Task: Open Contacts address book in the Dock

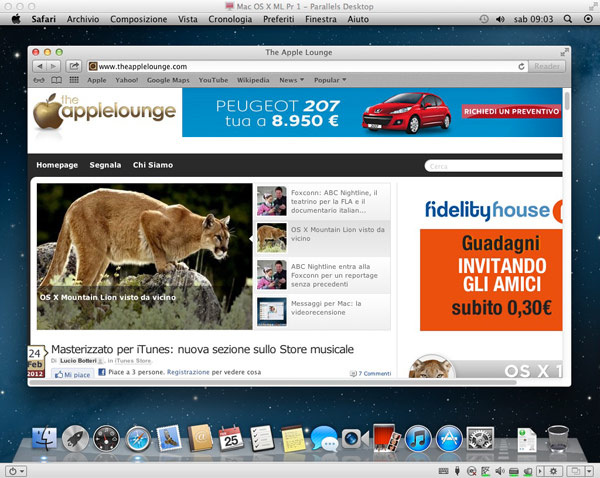Action: [200, 438]
